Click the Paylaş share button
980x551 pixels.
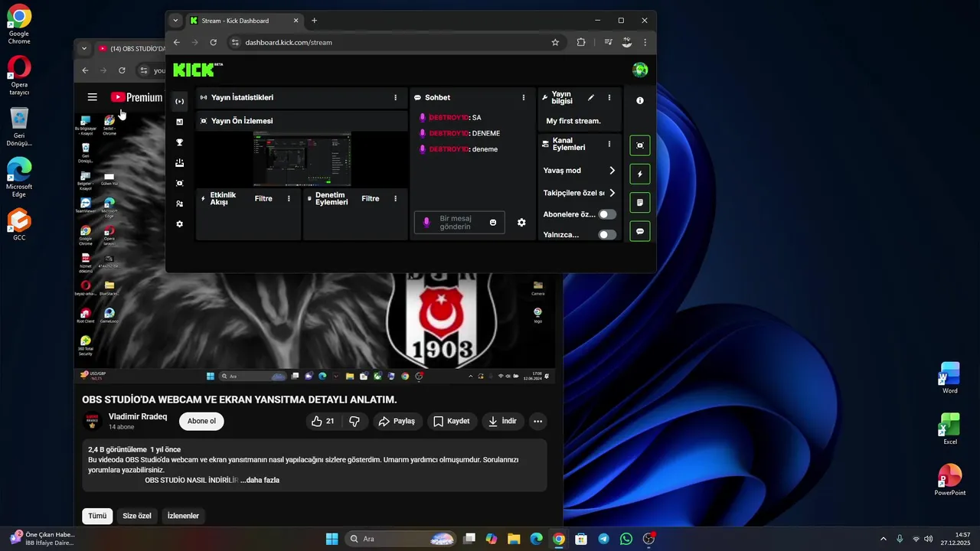397,421
